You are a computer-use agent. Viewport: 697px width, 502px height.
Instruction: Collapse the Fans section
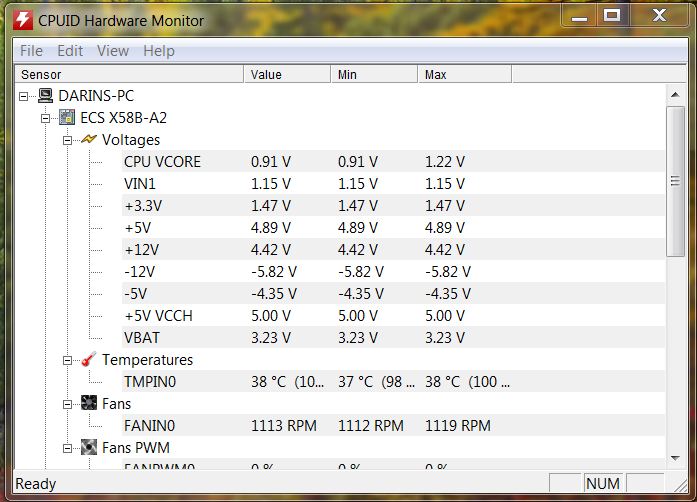[x=67, y=404]
